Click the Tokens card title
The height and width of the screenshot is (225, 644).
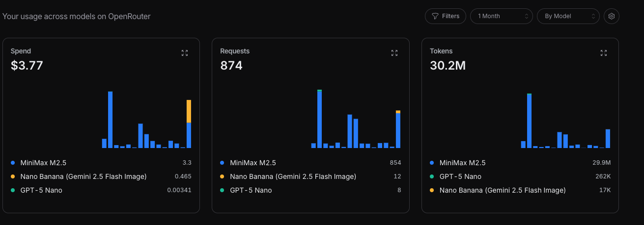tap(441, 51)
